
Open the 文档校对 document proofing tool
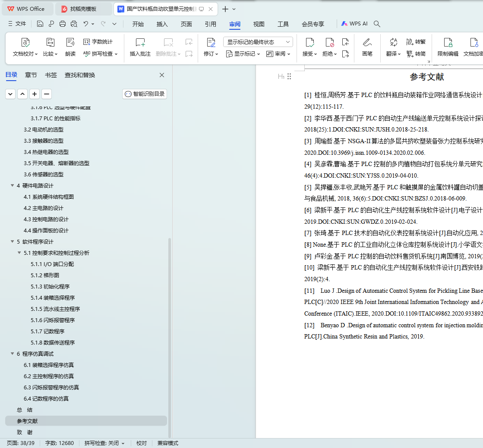point(25,47)
